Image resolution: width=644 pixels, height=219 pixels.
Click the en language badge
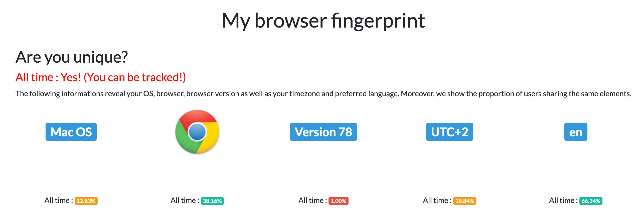coord(576,132)
